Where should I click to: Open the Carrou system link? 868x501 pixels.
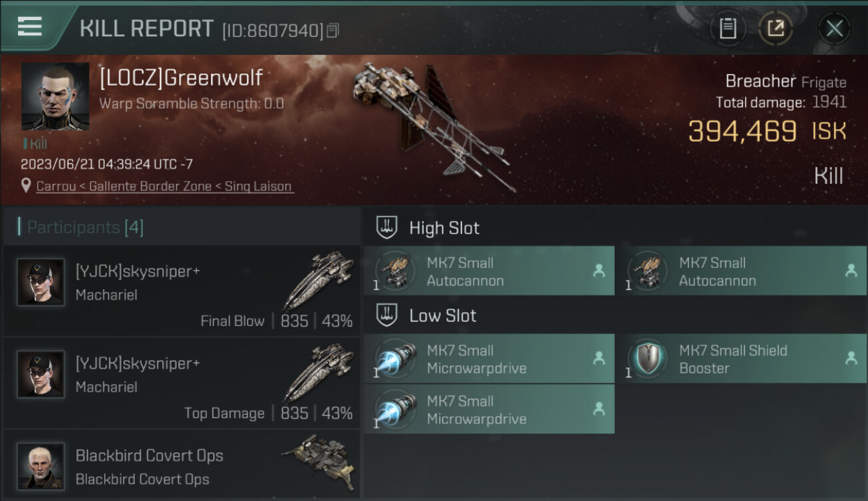(55, 186)
